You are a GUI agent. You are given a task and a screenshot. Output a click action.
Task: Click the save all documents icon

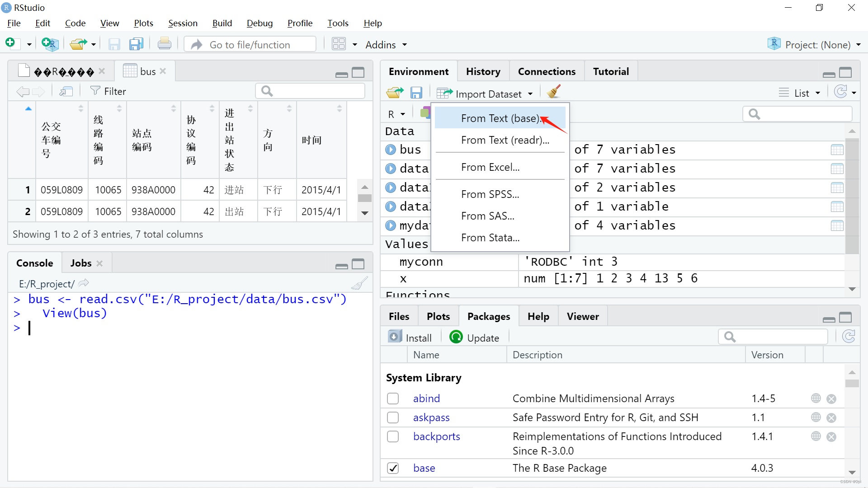tap(136, 44)
